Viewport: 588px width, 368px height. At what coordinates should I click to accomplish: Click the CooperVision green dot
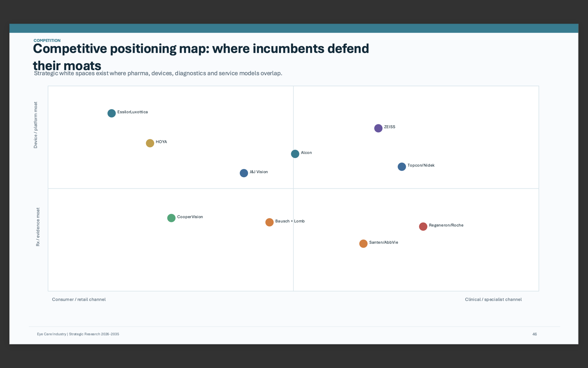(x=171, y=218)
